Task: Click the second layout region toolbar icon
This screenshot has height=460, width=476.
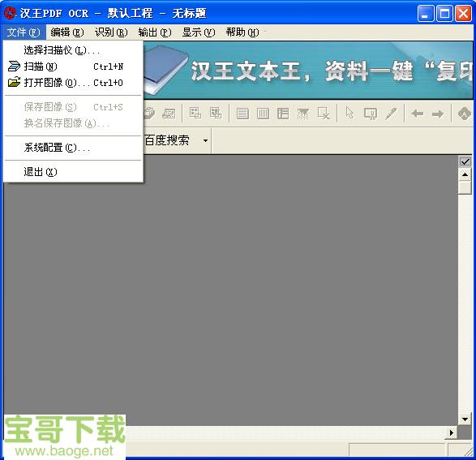Action: pos(216,114)
